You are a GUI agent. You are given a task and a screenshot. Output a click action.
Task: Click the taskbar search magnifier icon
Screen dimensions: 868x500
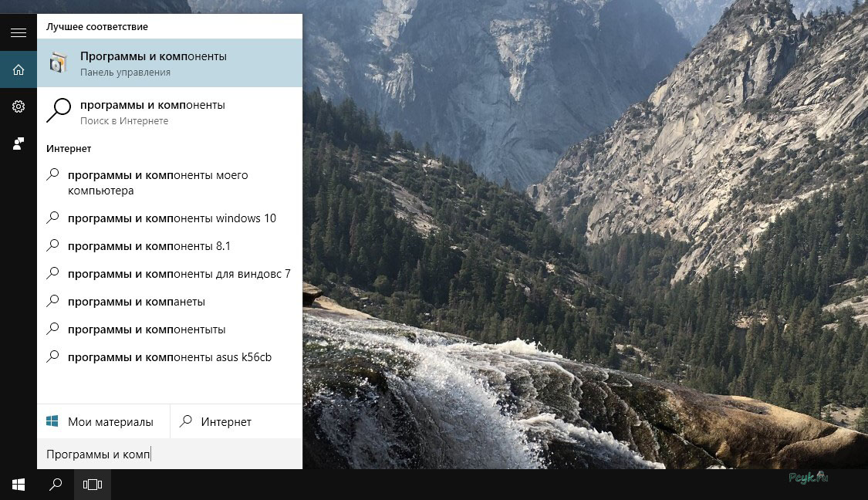coord(56,485)
